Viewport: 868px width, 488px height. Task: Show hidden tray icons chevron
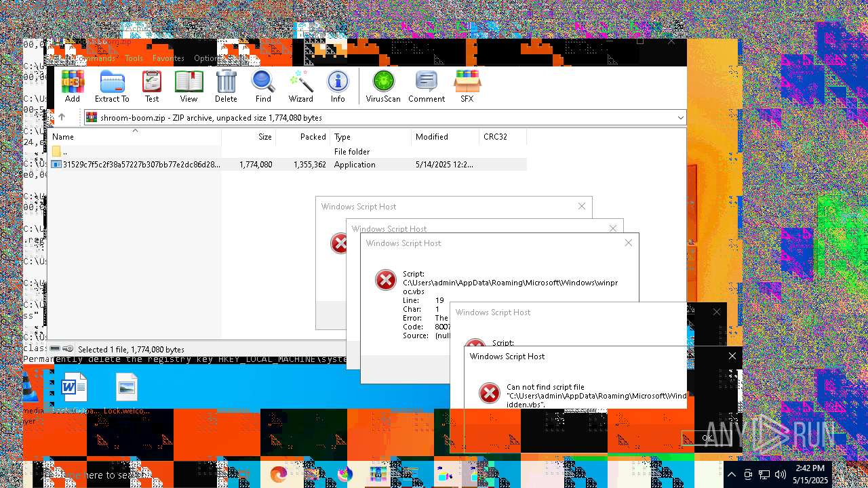point(731,474)
